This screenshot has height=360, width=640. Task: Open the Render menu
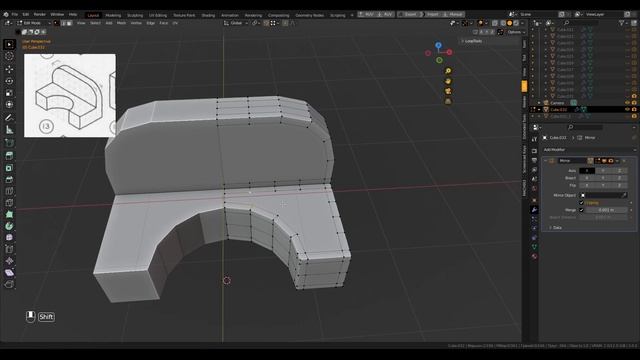[40, 14]
